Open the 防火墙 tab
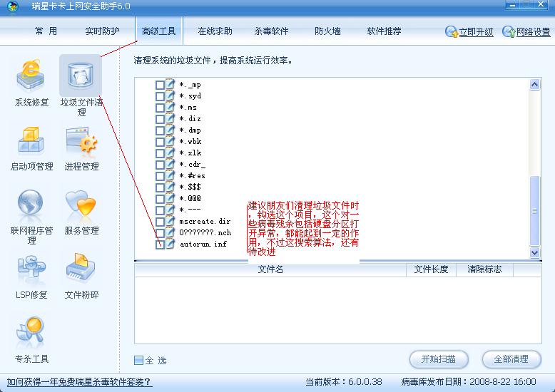The height and width of the screenshot is (392, 555). [327, 31]
